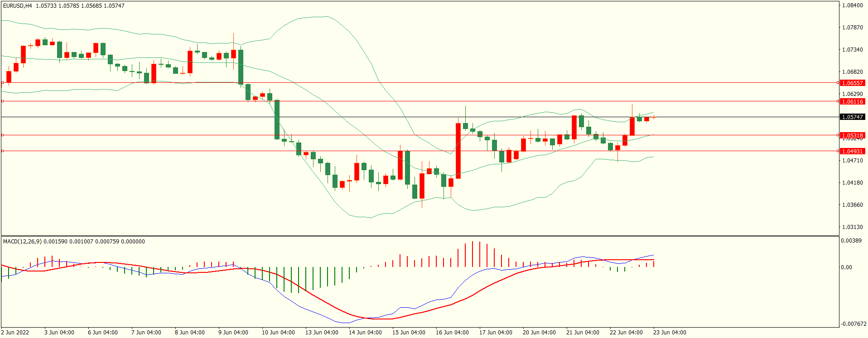Select the 1.06116 horizontal line price tag
This screenshot has width=868, height=338.
[852, 102]
